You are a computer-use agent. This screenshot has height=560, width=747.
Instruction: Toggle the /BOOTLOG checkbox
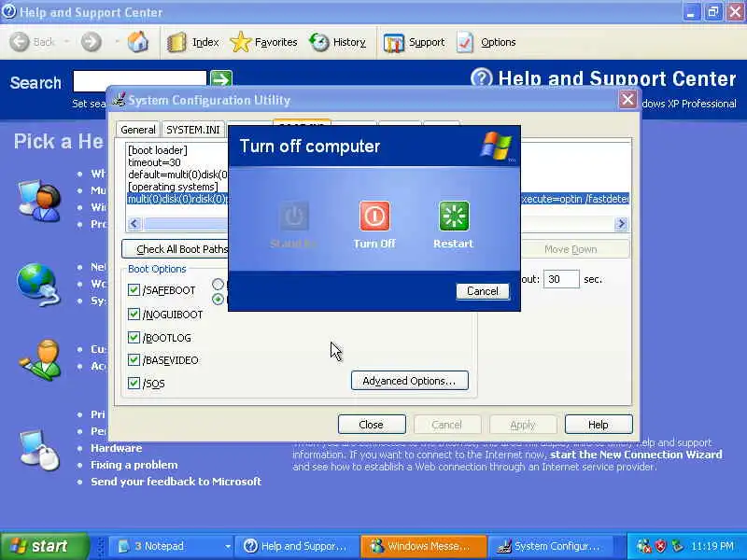[x=134, y=337]
